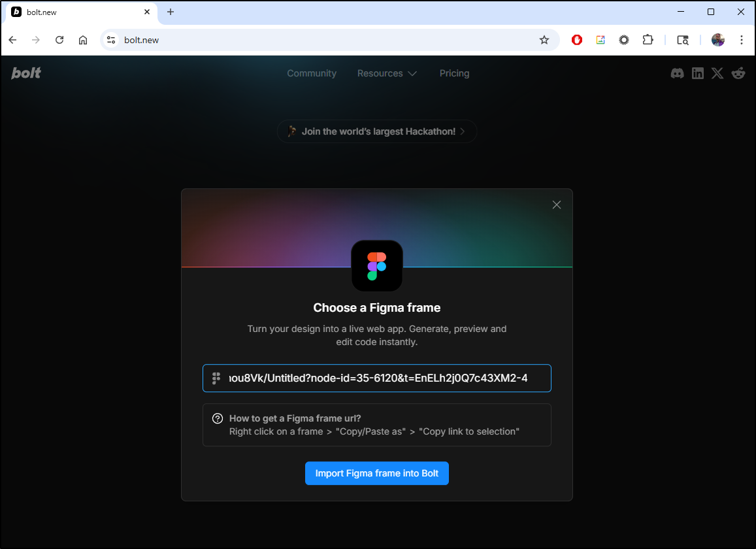Expand the Resources dropdown menu
This screenshot has width=756, height=549.
[387, 73]
